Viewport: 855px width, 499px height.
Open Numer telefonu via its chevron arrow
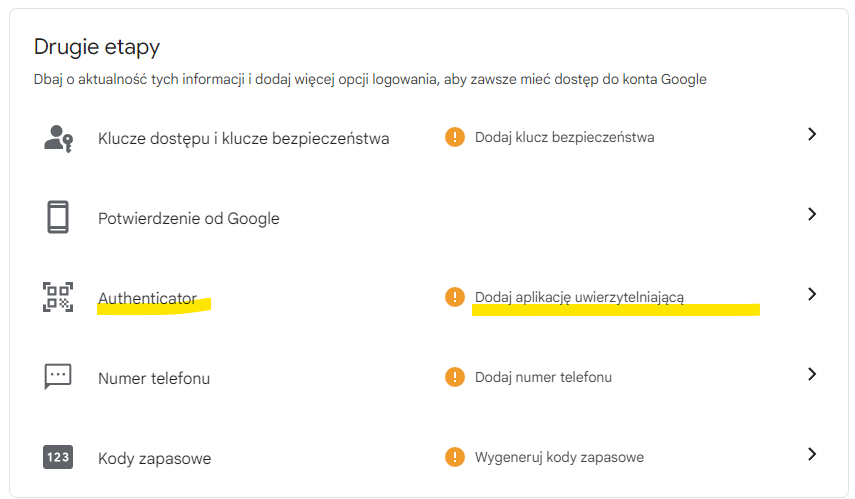click(x=812, y=374)
